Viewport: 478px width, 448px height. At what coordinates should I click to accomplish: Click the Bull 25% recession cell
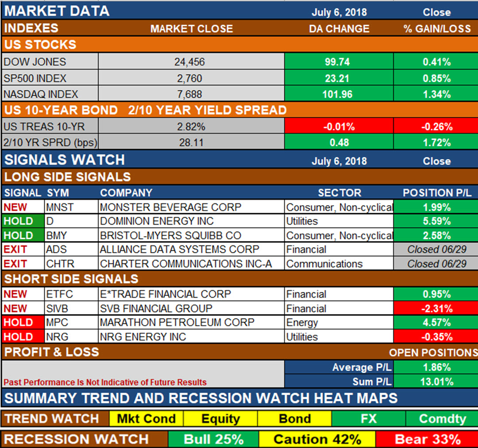(213, 439)
